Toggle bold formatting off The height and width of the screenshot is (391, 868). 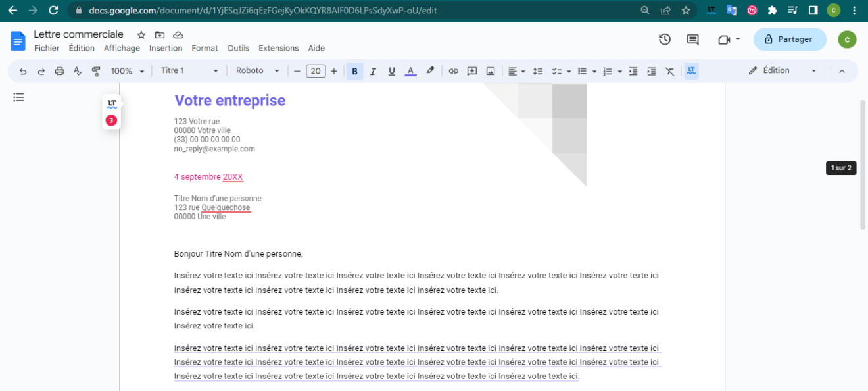(x=354, y=70)
